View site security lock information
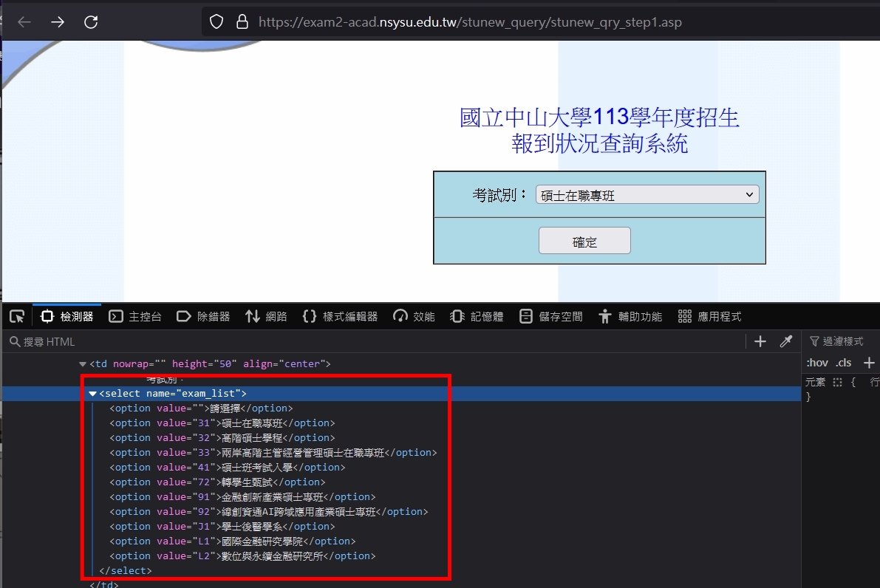 click(242, 22)
